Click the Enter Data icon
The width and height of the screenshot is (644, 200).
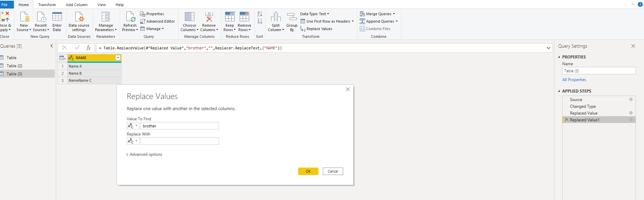pyautogui.click(x=57, y=17)
